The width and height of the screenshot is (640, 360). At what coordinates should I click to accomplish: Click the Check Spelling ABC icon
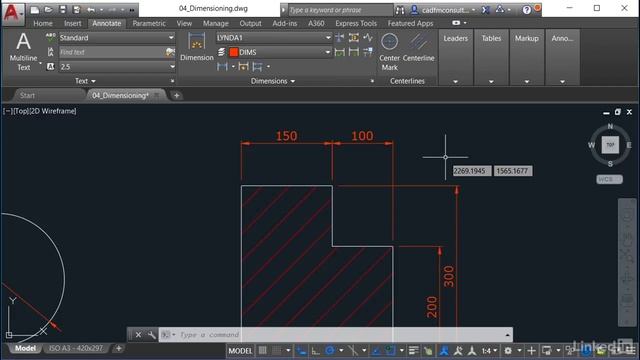pyautogui.click(x=51, y=38)
